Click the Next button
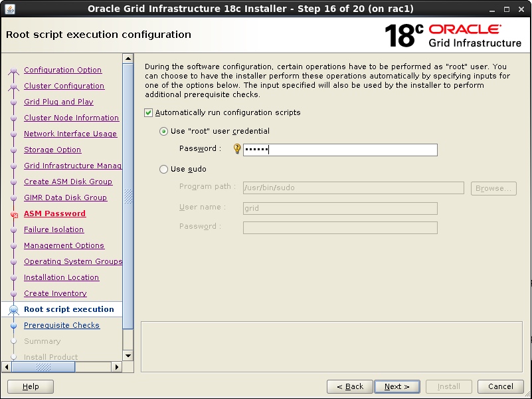The image size is (532, 399). tap(397, 386)
